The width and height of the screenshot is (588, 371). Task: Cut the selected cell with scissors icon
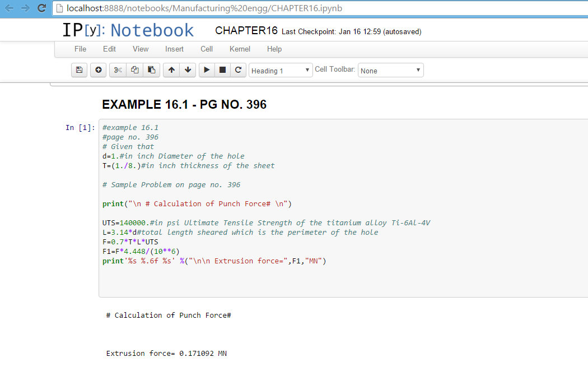pyautogui.click(x=118, y=70)
